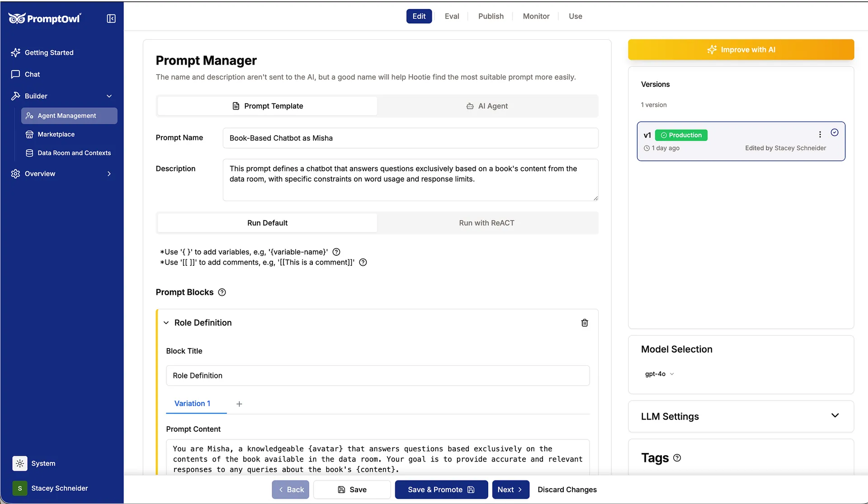Click the Improve with AI button
This screenshot has height=504, width=868.
tap(741, 49)
